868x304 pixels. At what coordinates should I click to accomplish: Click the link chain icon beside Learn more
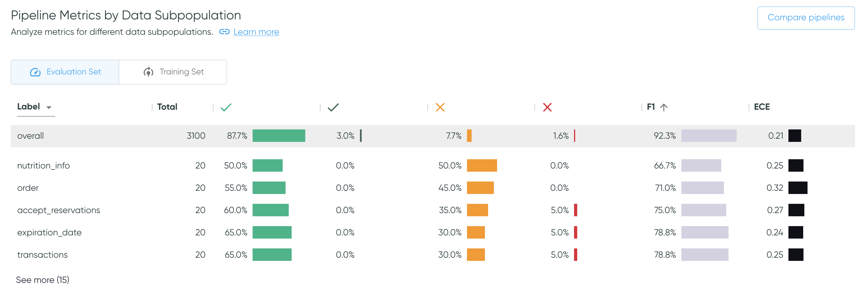click(225, 32)
